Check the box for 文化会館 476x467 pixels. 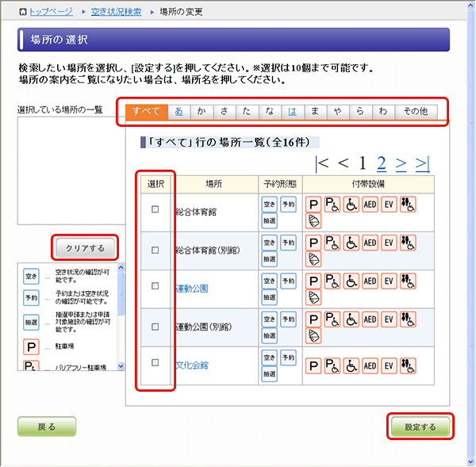point(155,362)
